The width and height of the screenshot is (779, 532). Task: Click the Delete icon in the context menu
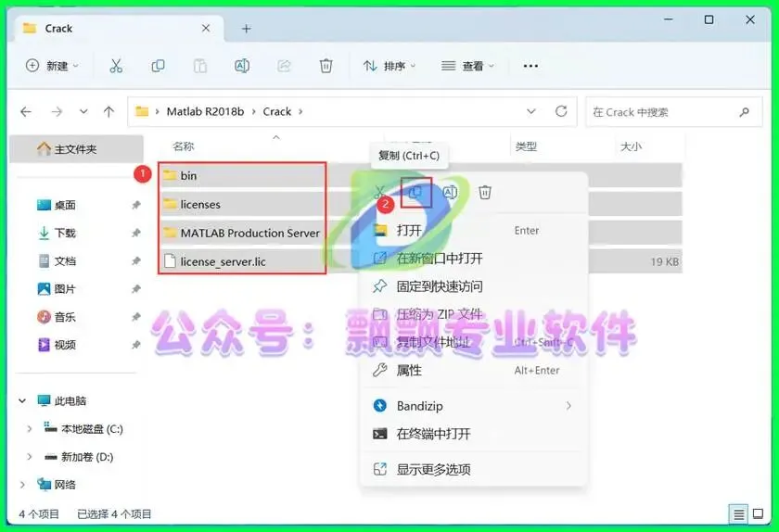(485, 192)
